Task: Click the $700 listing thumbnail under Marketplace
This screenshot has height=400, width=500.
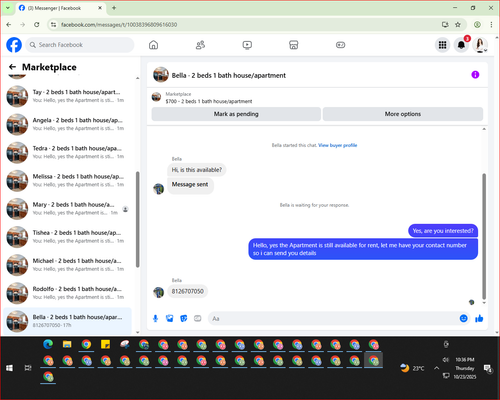Action: 156,97
